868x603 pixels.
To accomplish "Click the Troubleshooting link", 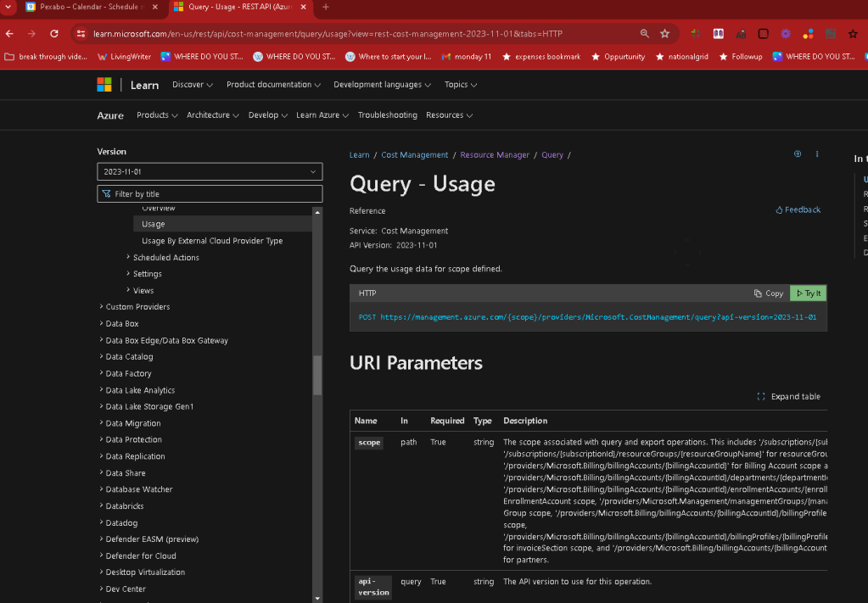I will tap(388, 115).
